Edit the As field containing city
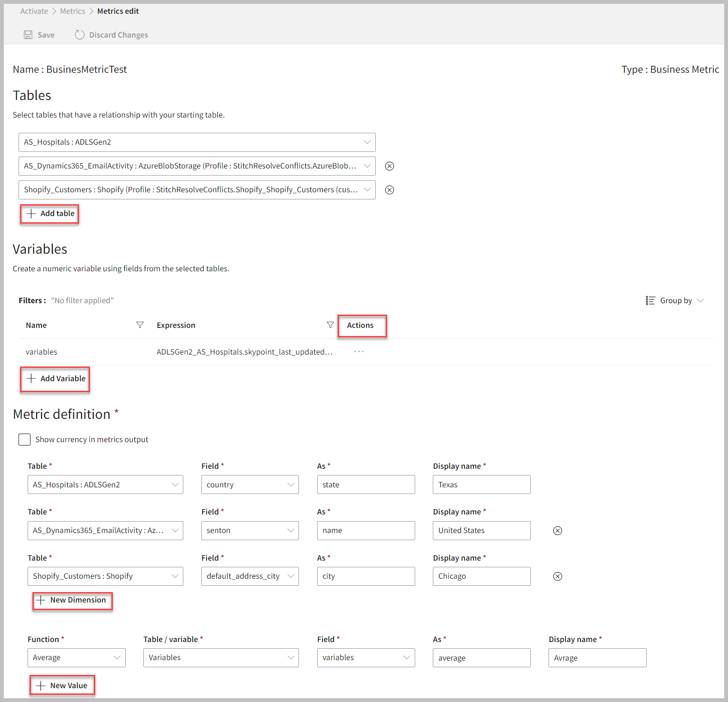This screenshot has width=728, height=702. [366, 576]
